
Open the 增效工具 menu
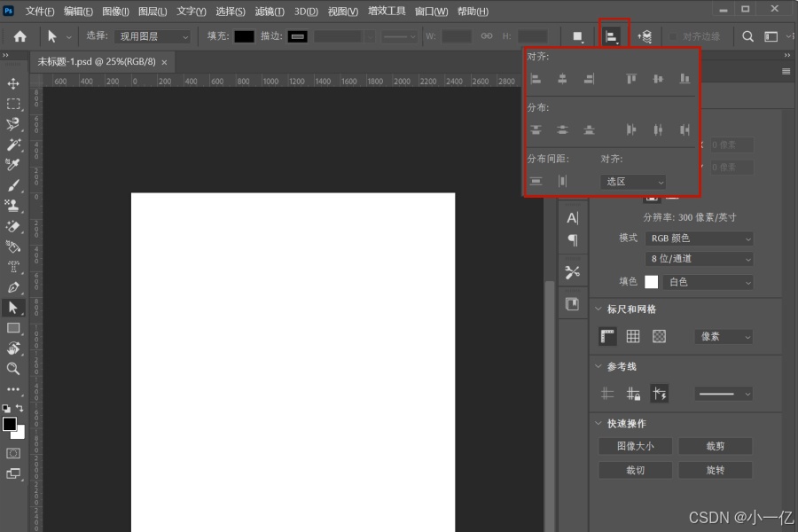pyautogui.click(x=387, y=12)
